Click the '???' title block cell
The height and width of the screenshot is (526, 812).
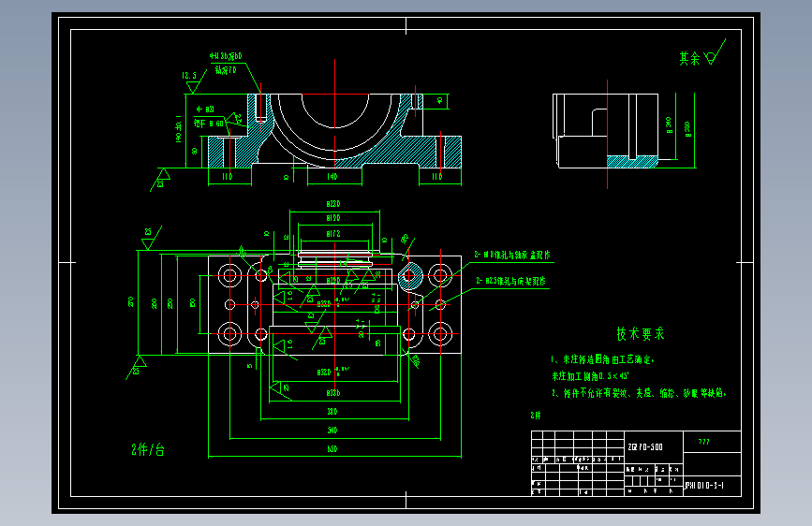(x=703, y=442)
